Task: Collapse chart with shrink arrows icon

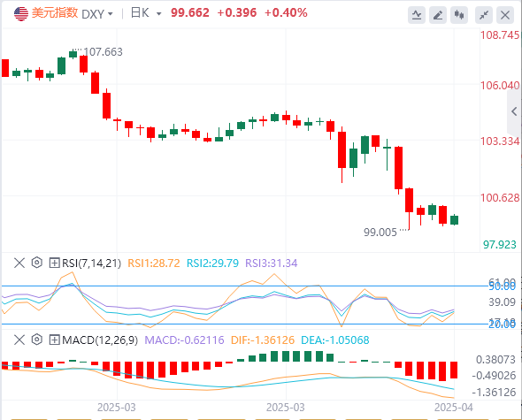Action: (x=484, y=15)
